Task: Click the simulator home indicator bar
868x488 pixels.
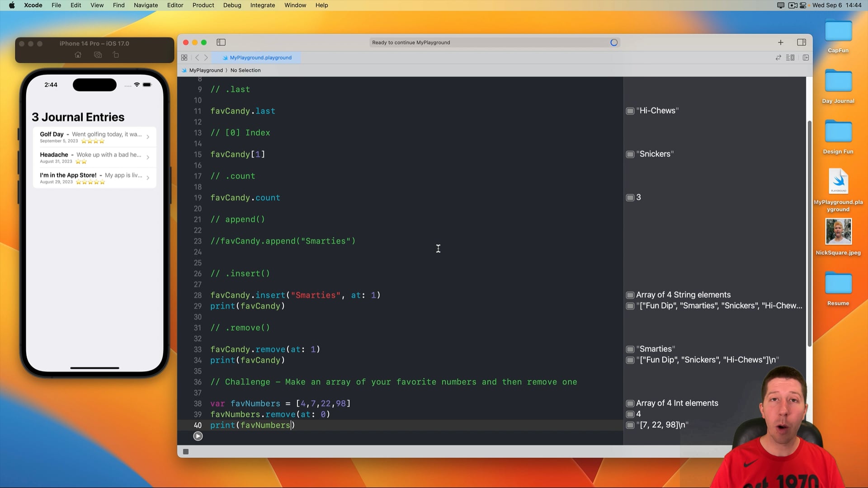Action: click(x=94, y=368)
